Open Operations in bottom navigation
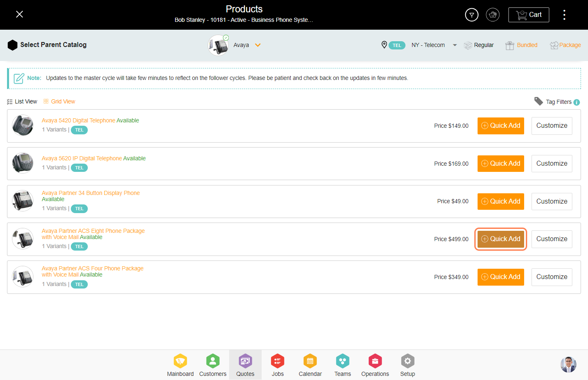The image size is (588, 380). (x=375, y=365)
